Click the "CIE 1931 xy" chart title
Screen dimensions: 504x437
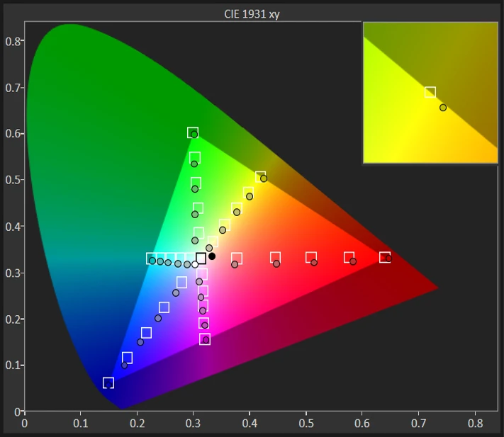[251, 13]
